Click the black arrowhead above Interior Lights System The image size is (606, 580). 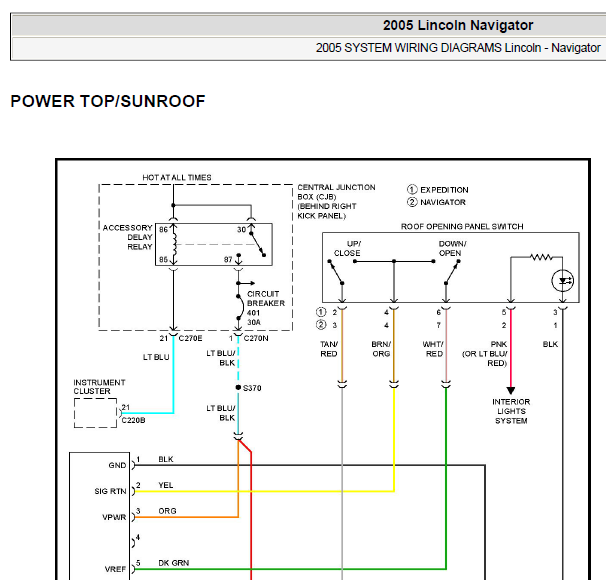pyautogui.click(x=511, y=391)
